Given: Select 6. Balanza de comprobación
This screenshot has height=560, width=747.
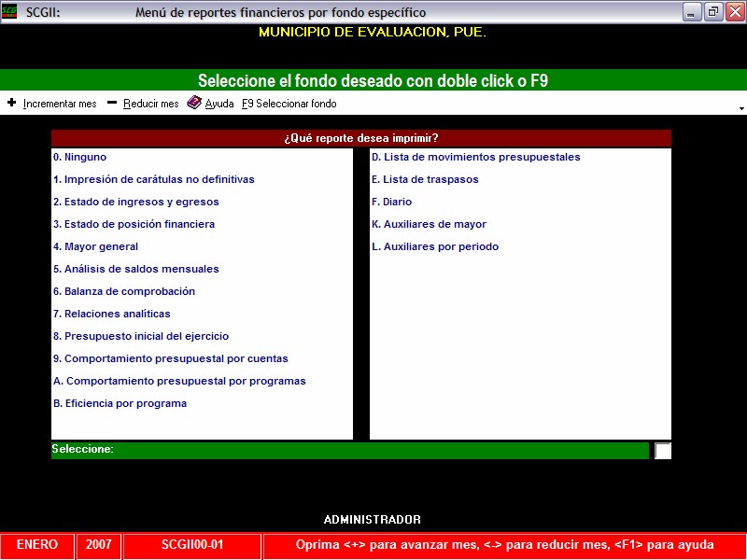Looking at the screenshot, I should click(x=124, y=291).
